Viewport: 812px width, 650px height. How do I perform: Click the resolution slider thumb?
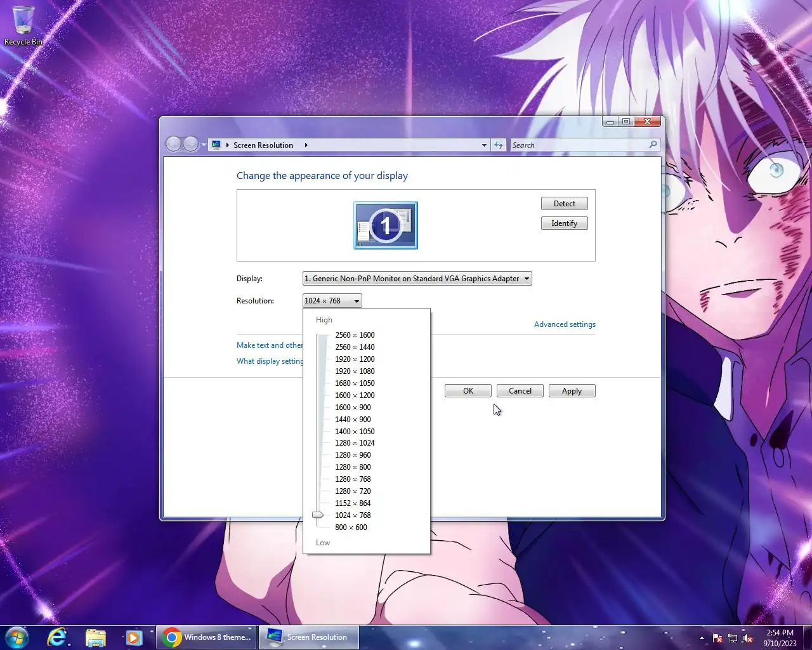318,515
